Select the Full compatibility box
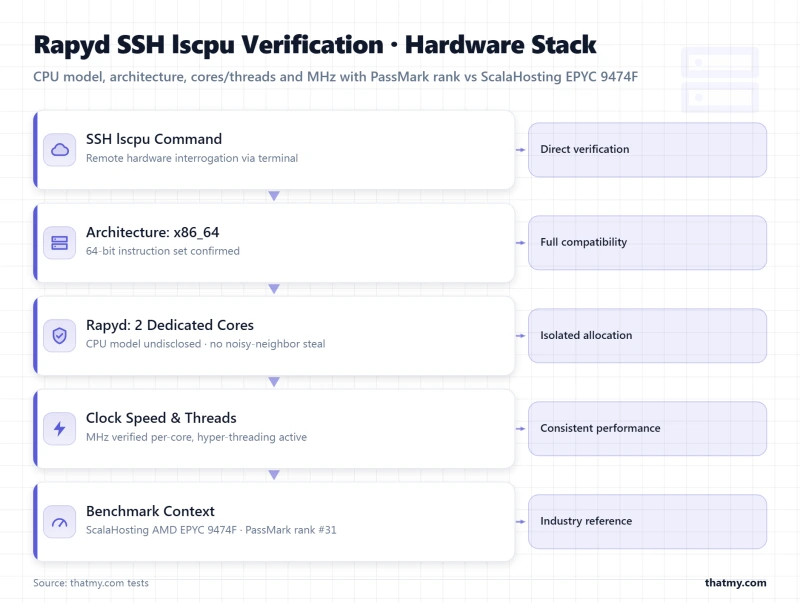The height and width of the screenshot is (603, 800). (x=647, y=243)
